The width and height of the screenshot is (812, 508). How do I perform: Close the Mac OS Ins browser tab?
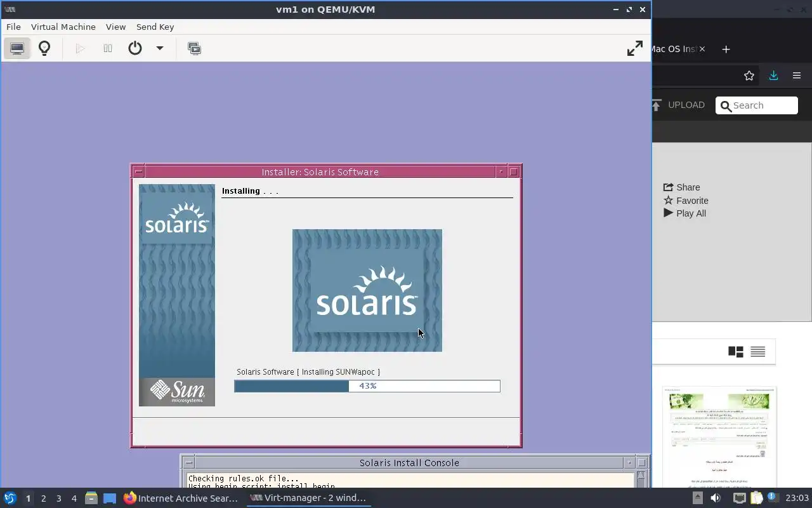[702, 49]
